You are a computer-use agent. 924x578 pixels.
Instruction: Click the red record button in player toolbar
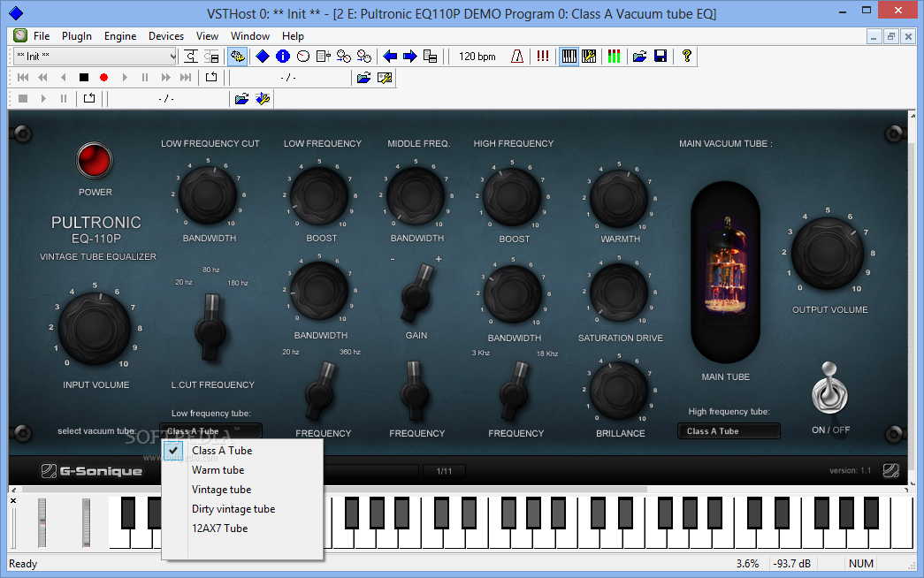(x=103, y=77)
